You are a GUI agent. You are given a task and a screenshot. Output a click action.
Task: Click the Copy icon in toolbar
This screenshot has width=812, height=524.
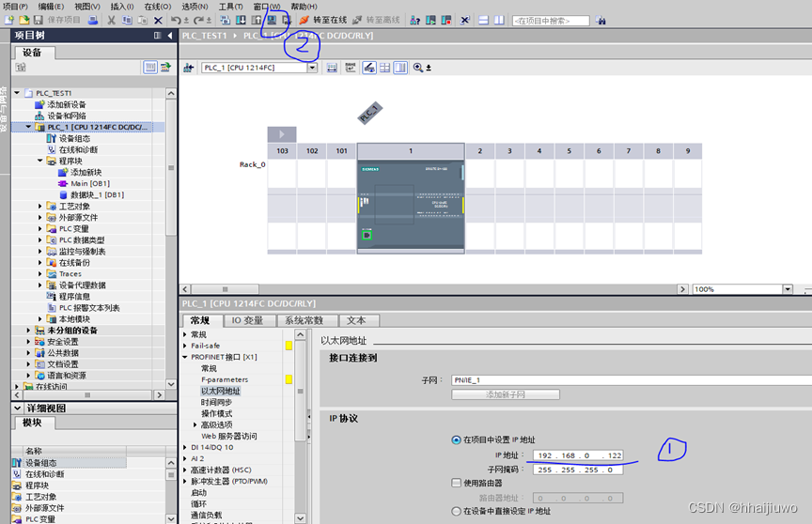pos(127,20)
